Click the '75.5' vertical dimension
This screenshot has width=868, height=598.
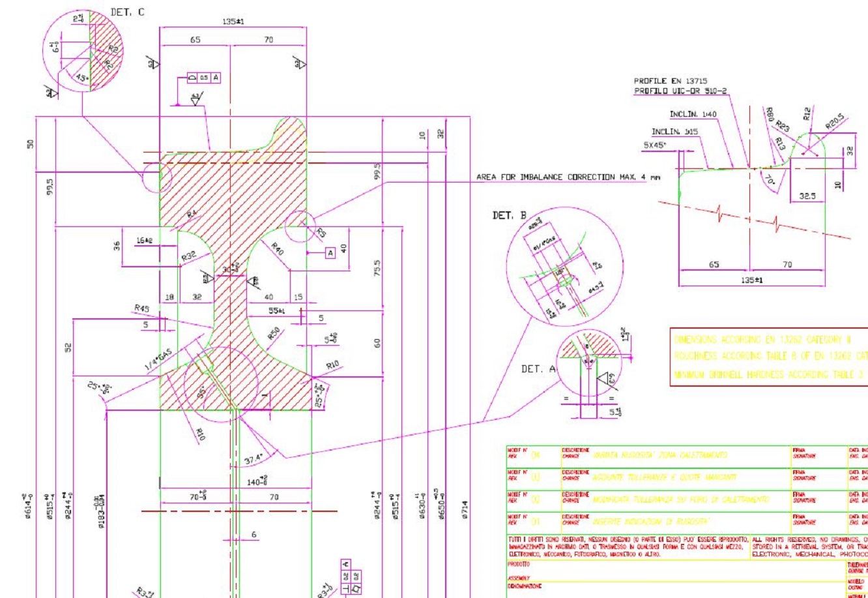pos(377,269)
